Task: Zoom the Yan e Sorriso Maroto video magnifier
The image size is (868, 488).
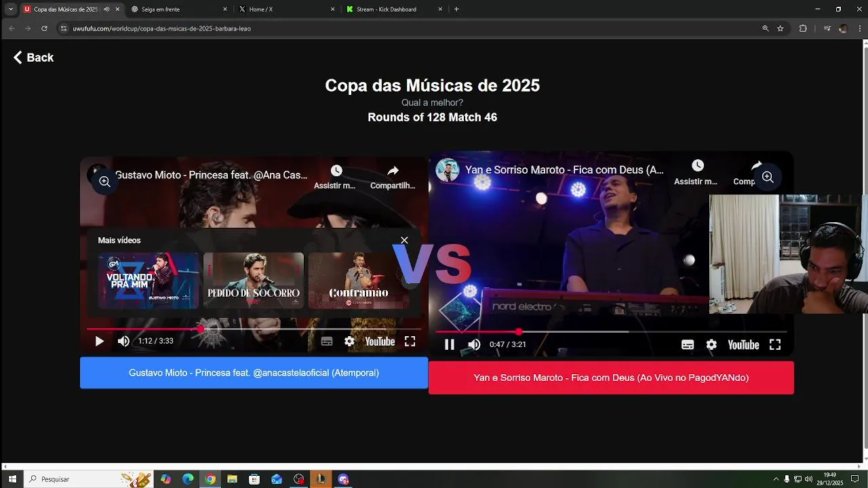Action: click(768, 177)
